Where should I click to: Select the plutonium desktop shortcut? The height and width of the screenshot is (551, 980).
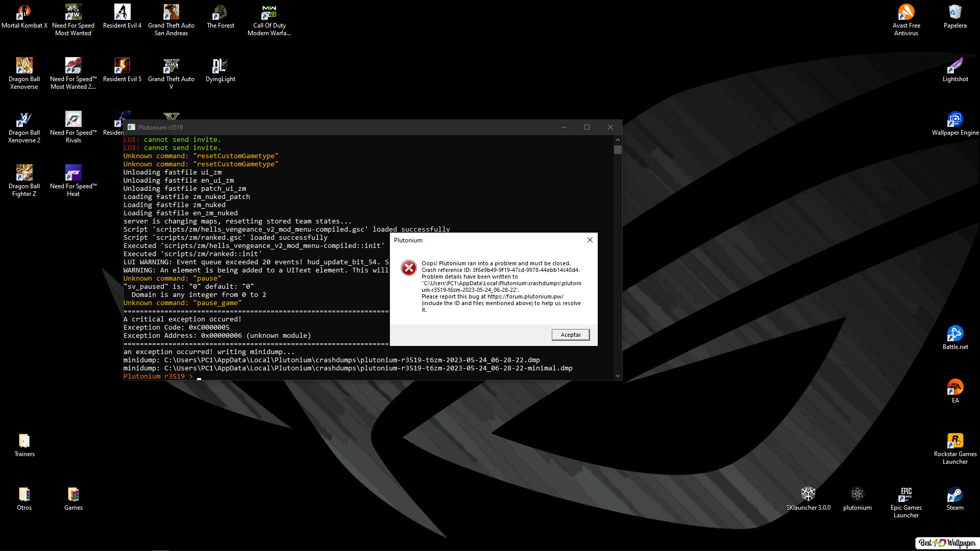coord(857,498)
